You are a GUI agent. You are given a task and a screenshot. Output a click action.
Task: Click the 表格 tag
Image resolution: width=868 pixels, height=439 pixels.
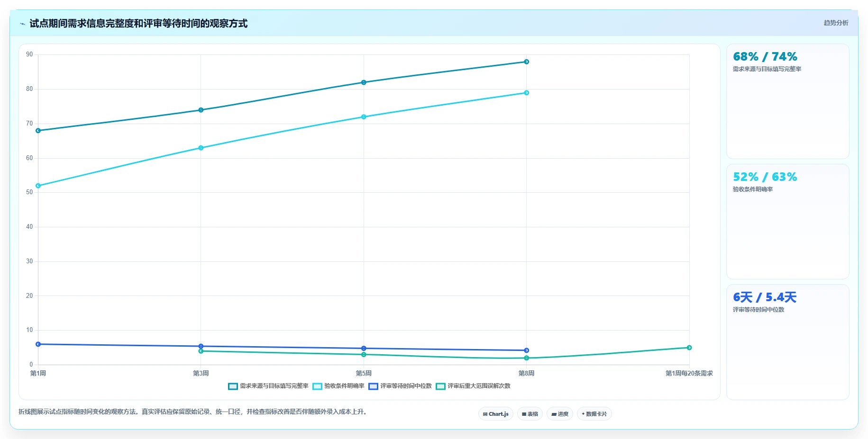coord(530,414)
